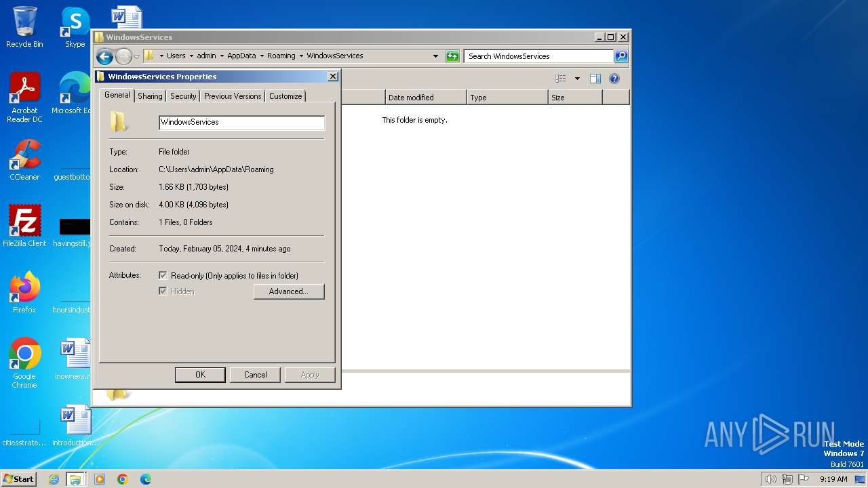Expand the arrow after Roaming in the address bar
This screenshot has width=868, height=488.
pos(301,56)
